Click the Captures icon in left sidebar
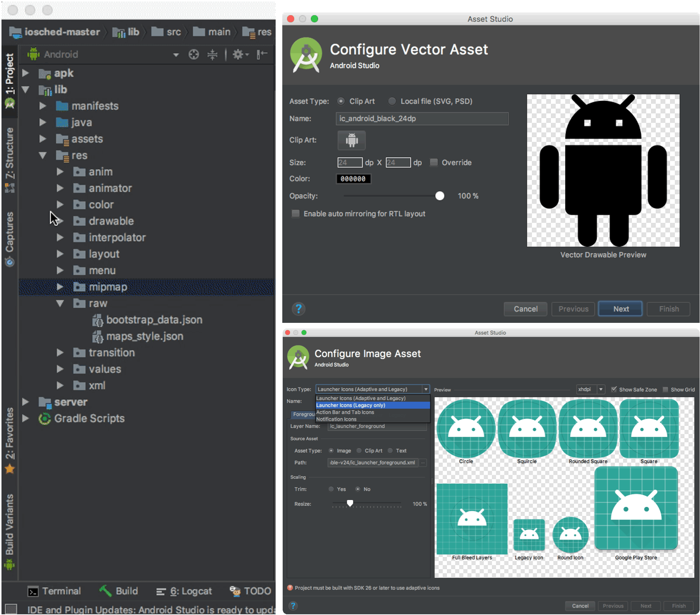The width and height of the screenshot is (700, 615). pos(10,262)
